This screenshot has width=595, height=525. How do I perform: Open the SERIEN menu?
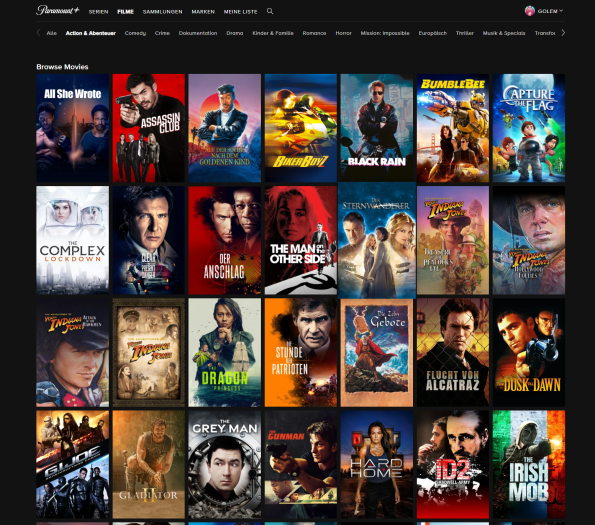click(99, 12)
